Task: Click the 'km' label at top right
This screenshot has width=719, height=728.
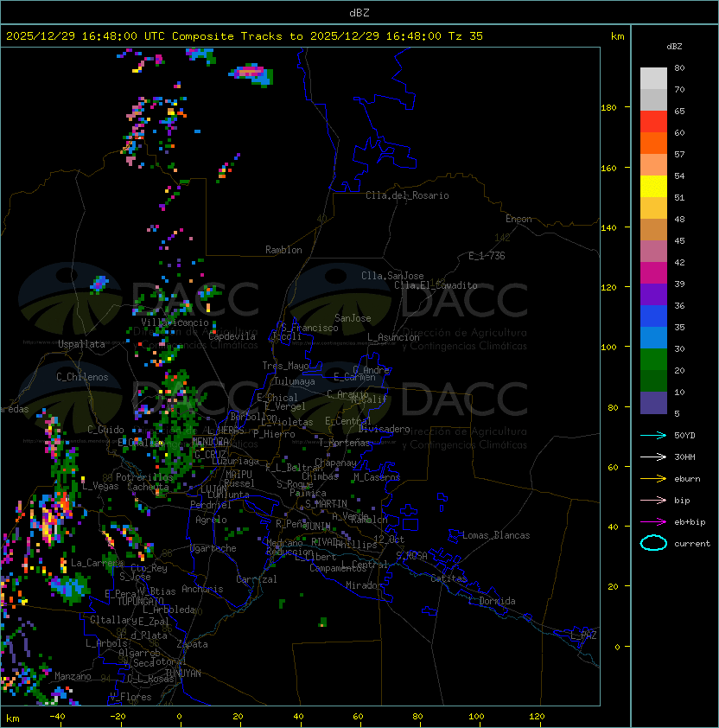Action: [x=617, y=36]
